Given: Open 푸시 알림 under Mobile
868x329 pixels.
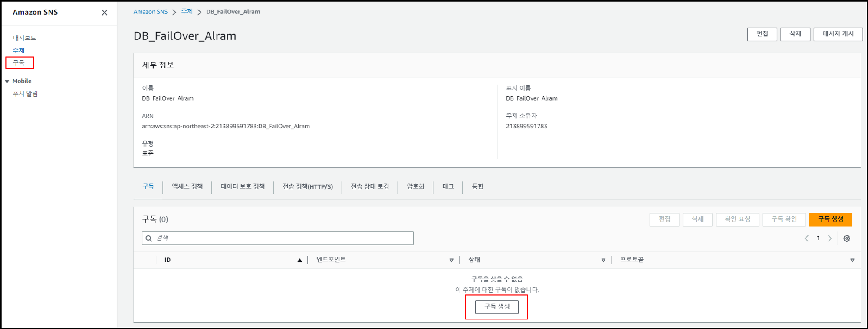Looking at the screenshot, I should (25, 94).
